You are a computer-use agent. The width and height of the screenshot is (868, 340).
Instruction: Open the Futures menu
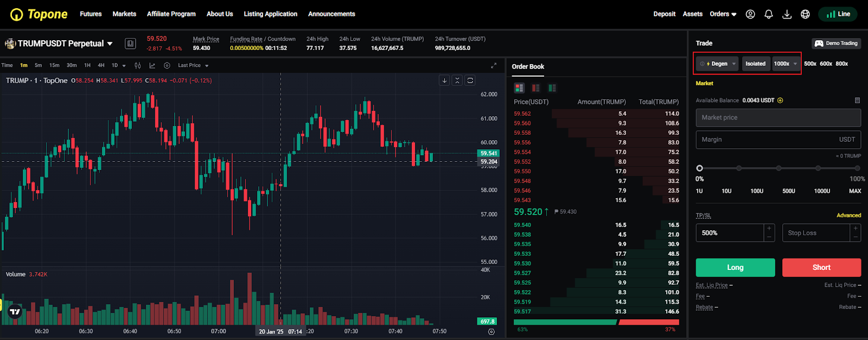pos(91,14)
